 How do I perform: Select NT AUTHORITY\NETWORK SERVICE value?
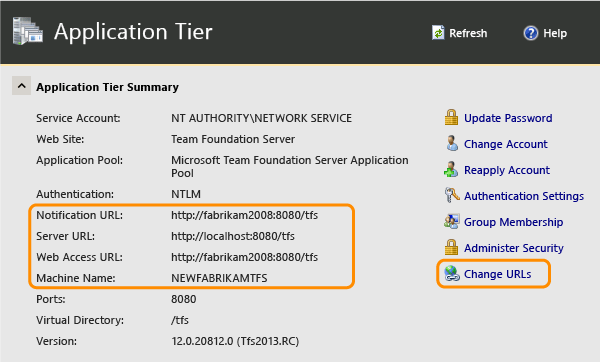point(261,118)
